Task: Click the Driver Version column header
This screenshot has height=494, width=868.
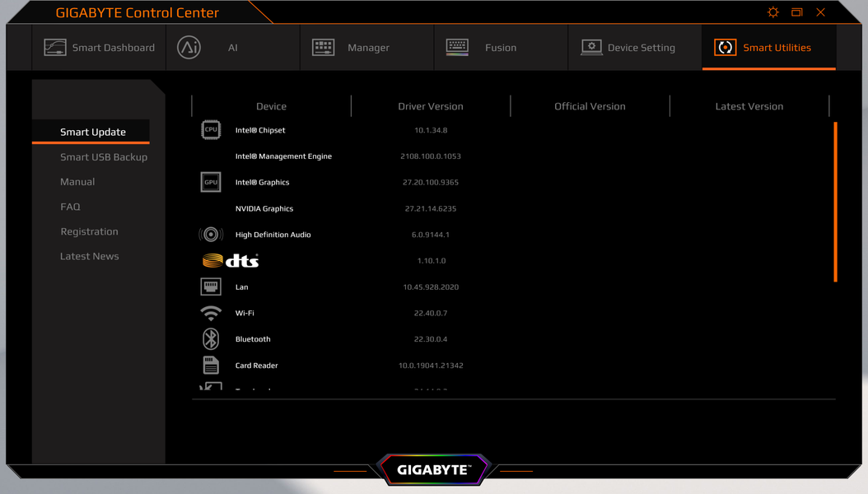Action: [431, 106]
